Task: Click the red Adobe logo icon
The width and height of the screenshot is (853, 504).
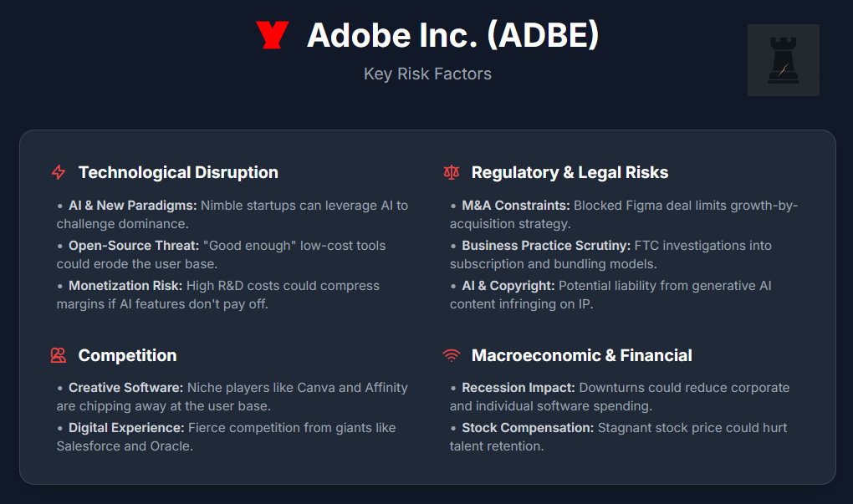Action: click(x=273, y=35)
